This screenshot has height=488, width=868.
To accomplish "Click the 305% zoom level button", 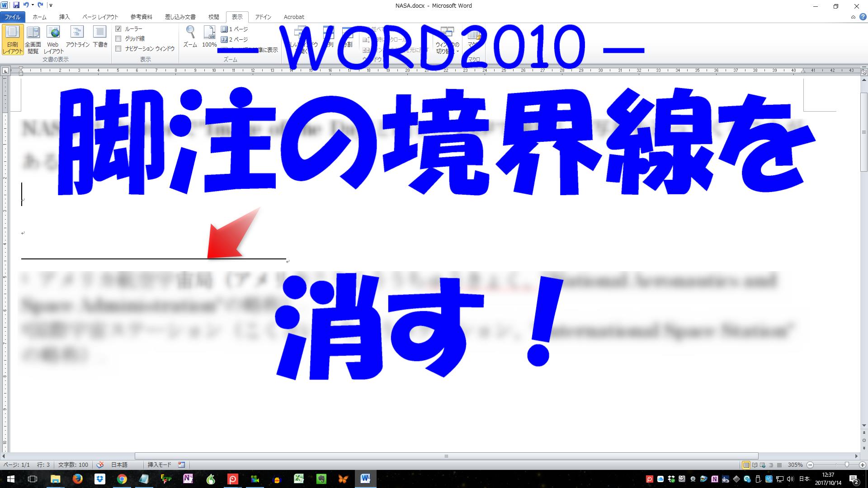I will (x=795, y=465).
